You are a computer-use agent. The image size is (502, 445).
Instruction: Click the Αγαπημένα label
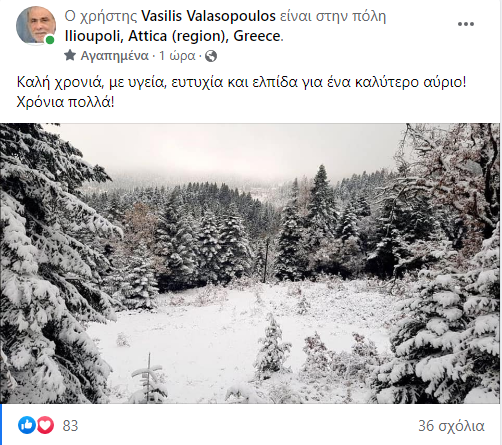pos(114,56)
